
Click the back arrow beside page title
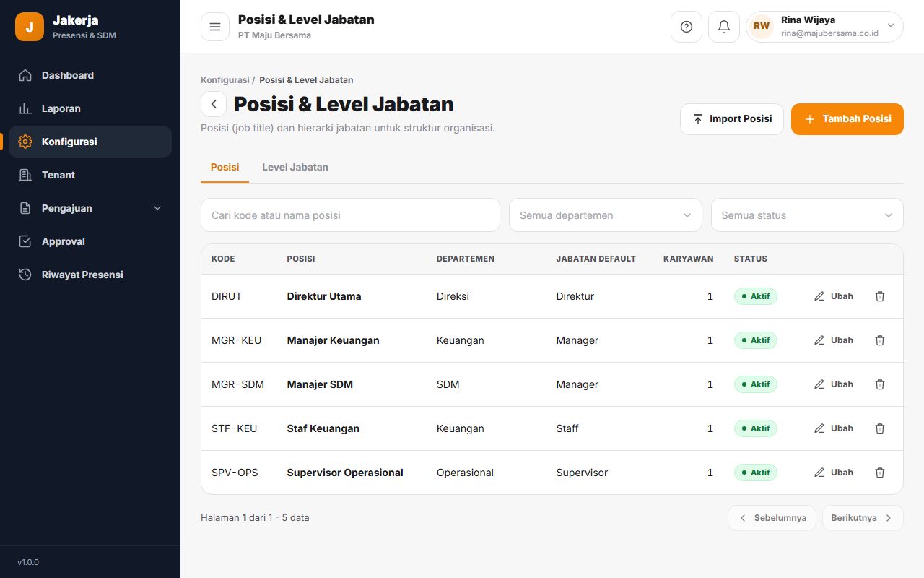[214, 104]
